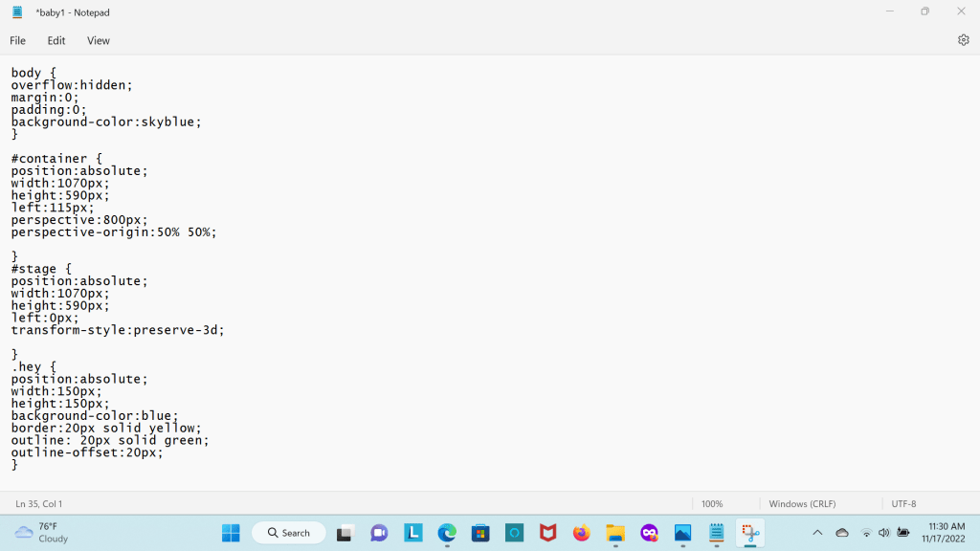Click the 100% zoom level indicator
The height and width of the screenshot is (551, 980).
712,504
